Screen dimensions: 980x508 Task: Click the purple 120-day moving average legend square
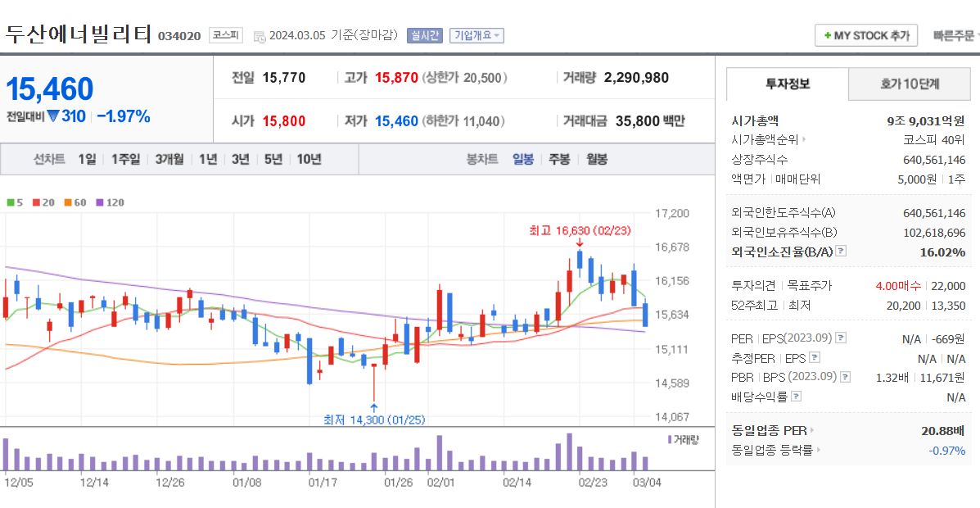point(99,202)
